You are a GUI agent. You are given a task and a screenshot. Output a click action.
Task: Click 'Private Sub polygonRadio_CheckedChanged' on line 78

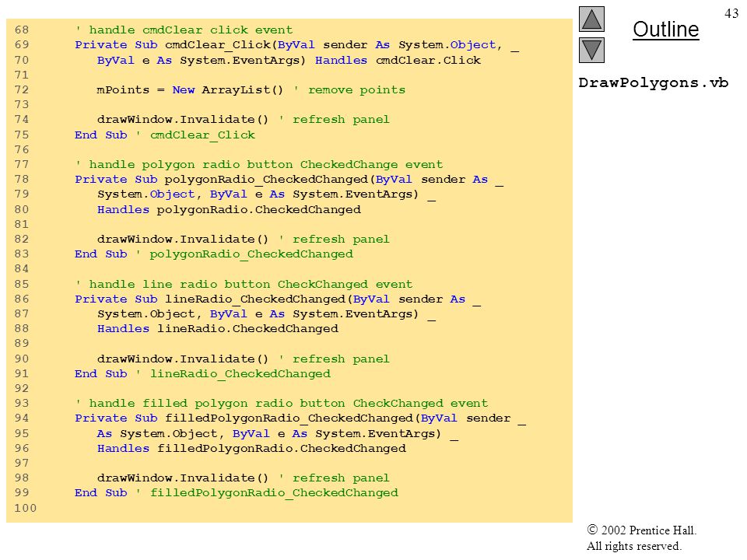pos(221,180)
